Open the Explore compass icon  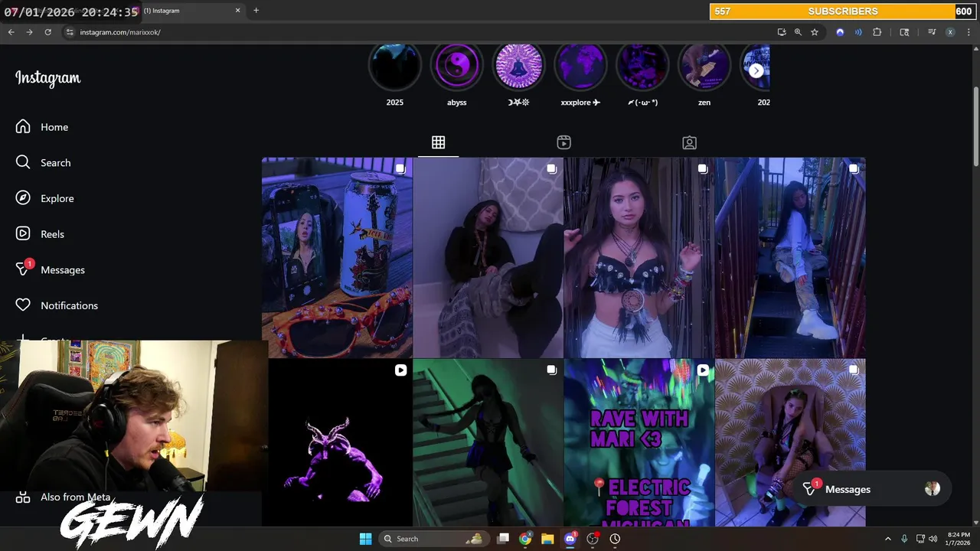[x=23, y=198]
